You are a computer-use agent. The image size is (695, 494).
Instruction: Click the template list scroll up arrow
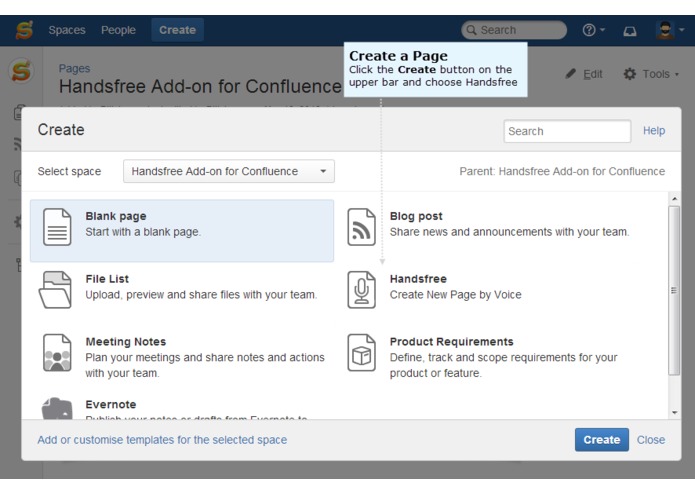[x=674, y=199]
